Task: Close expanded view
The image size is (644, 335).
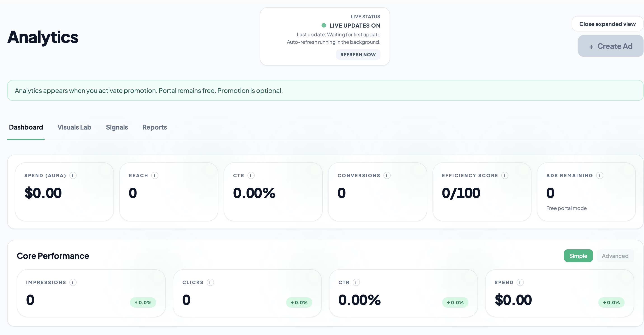Action: pyautogui.click(x=607, y=24)
